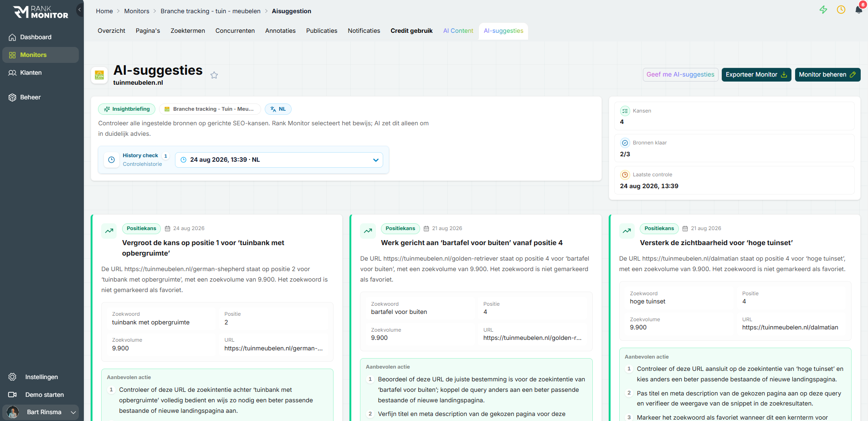Viewport: 868px width, 421px height.
Task: Click keyword value 'bartafel voor buiten'
Action: [399, 312]
